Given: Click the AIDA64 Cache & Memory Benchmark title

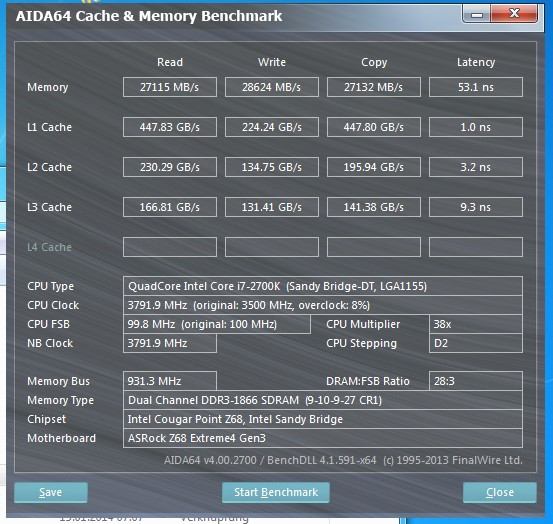Looking at the screenshot, I should pyautogui.click(x=149, y=16).
